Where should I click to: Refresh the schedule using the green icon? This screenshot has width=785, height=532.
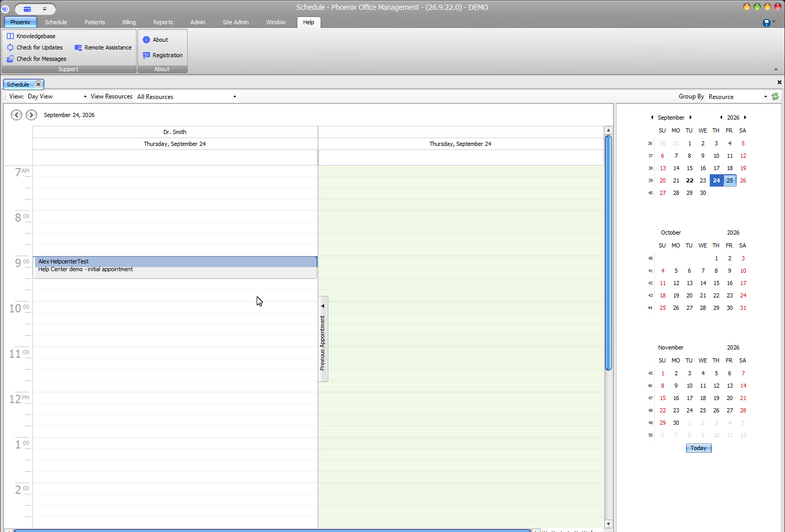(775, 96)
